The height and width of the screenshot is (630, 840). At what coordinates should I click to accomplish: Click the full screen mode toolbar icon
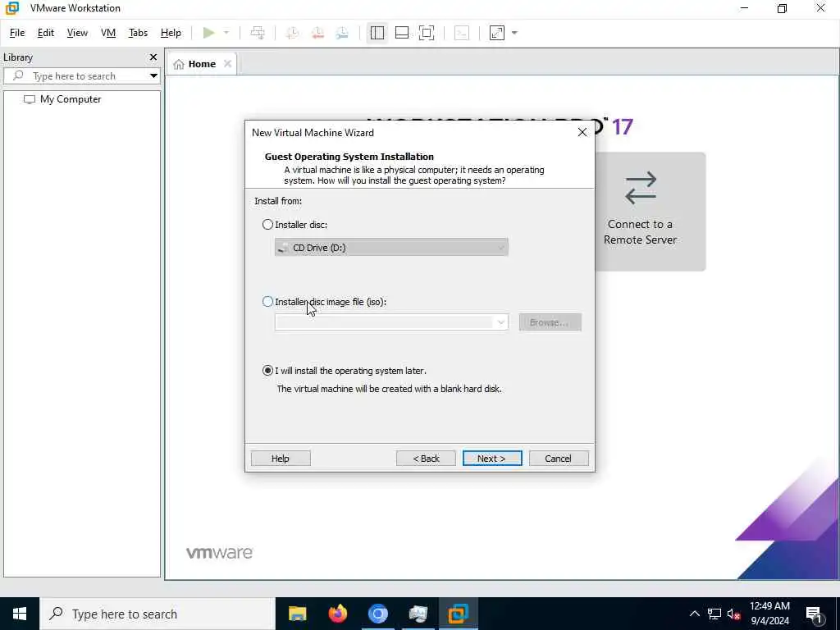click(427, 33)
